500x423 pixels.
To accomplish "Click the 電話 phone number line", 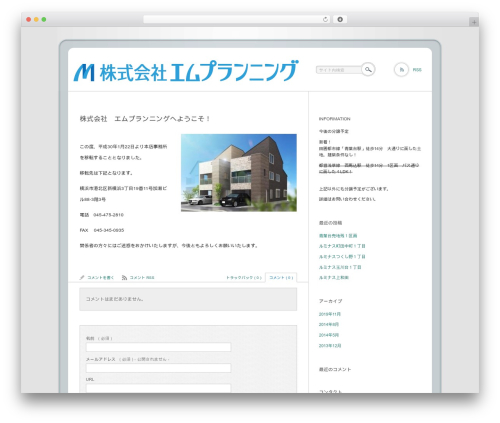I will [x=102, y=215].
